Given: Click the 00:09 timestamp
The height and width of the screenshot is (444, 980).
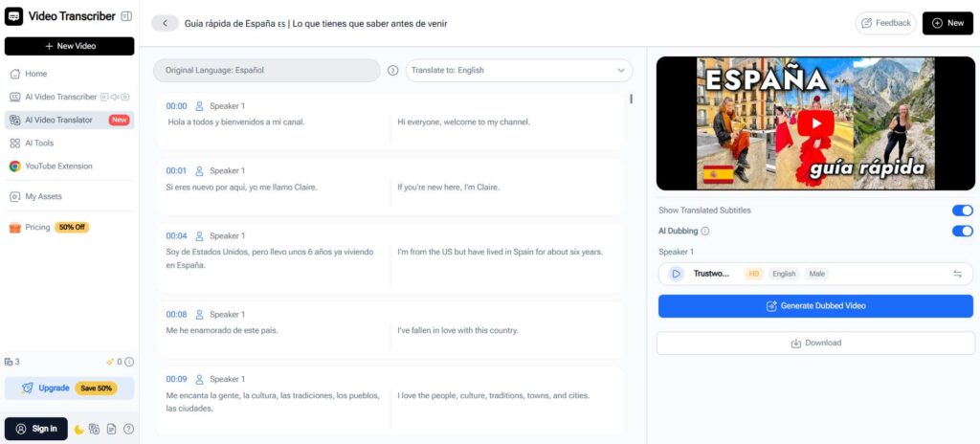Looking at the screenshot, I should pos(176,379).
